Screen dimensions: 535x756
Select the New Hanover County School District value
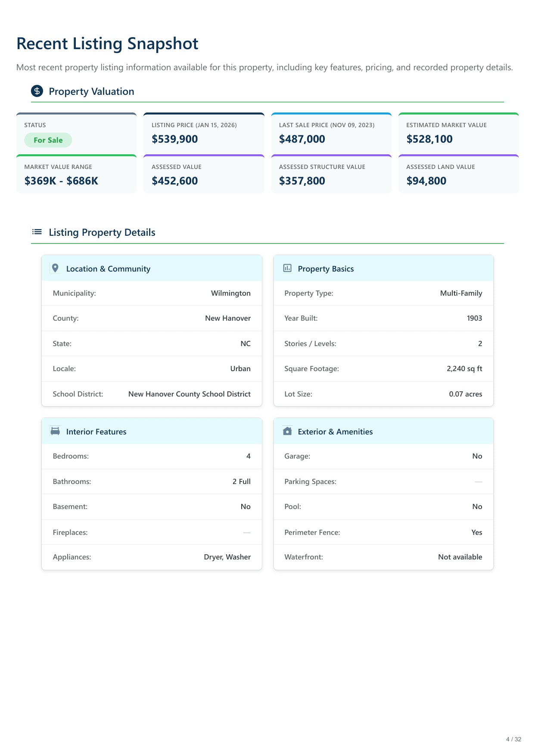pos(189,394)
